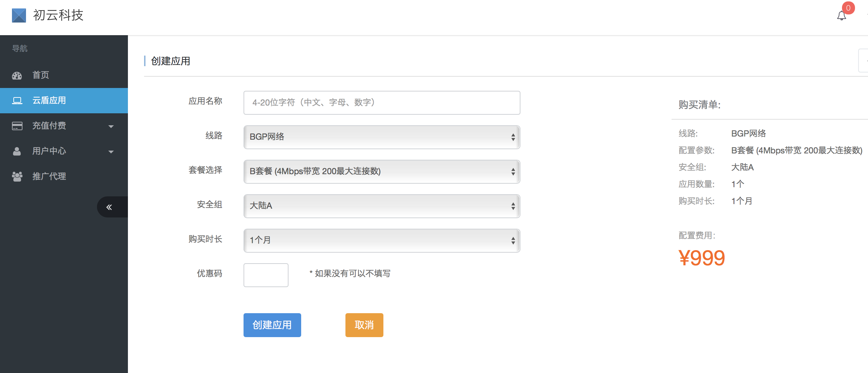The height and width of the screenshot is (373, 868).
Task: Focus the 应用名称 text field
Action: (x=382, y=103)
